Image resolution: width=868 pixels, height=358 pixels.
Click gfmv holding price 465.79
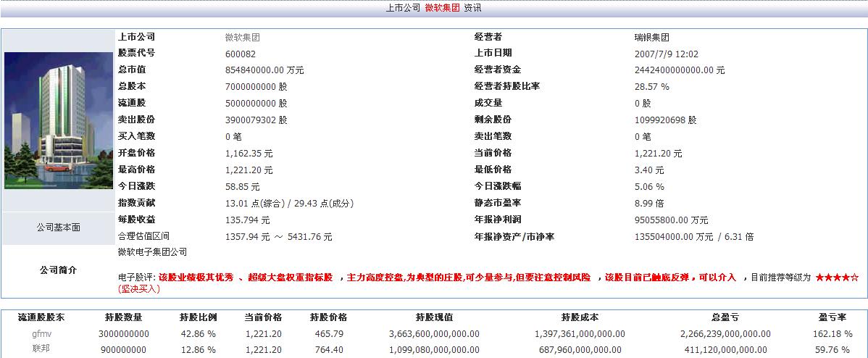pyautogui.click(x=329, y=334)
